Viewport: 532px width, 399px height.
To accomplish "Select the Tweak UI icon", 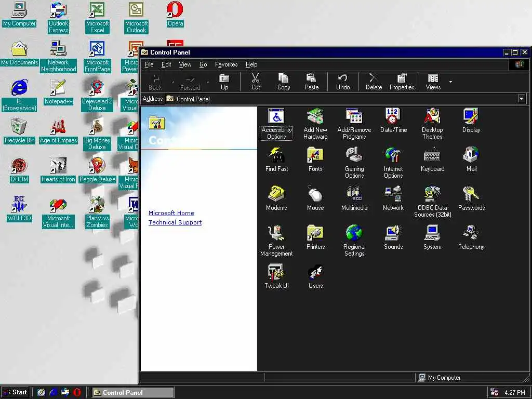I will [276, 276].
